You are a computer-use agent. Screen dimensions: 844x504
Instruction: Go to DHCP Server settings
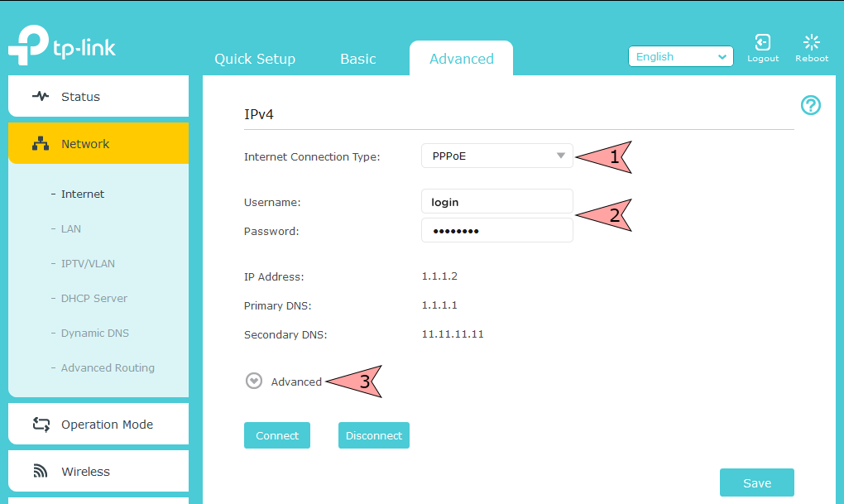[94, 298]
